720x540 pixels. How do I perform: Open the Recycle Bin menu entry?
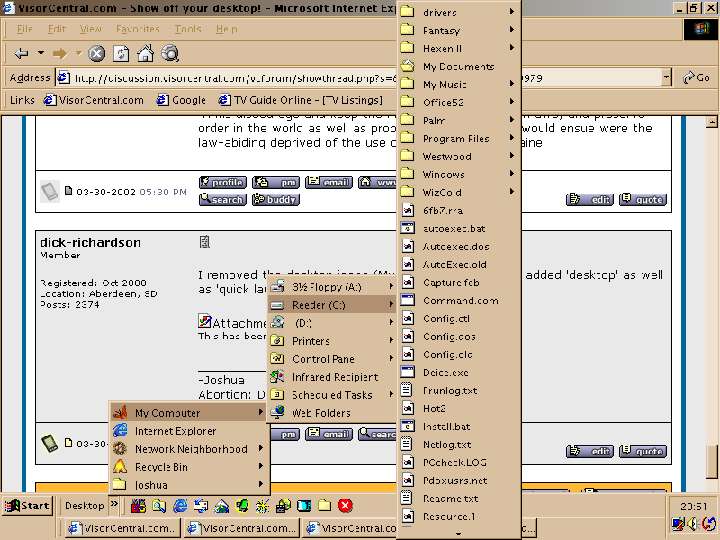161,467
